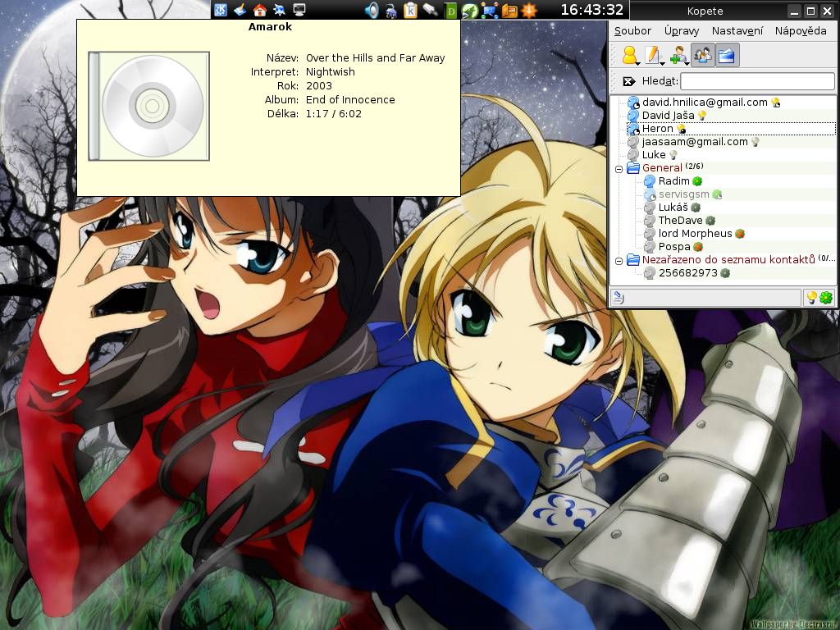Open the terminal monitor icon in panel
840x630 pixels.
[x=299, y=10]
